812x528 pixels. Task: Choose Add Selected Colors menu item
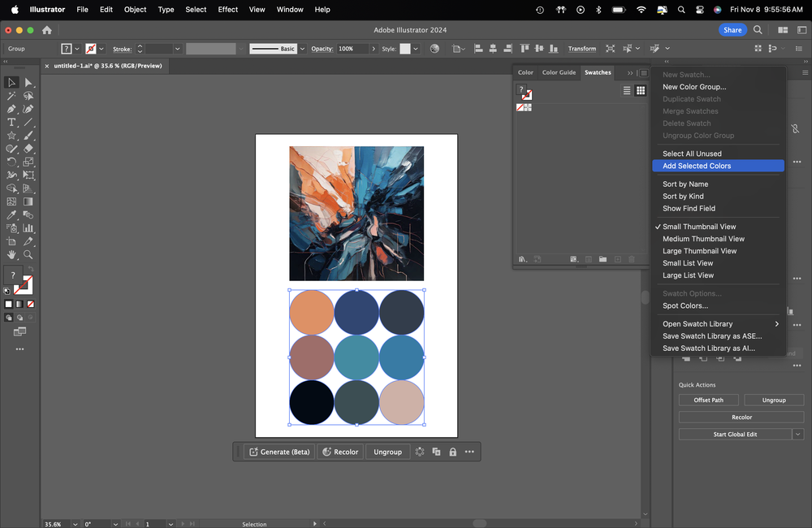696,166
